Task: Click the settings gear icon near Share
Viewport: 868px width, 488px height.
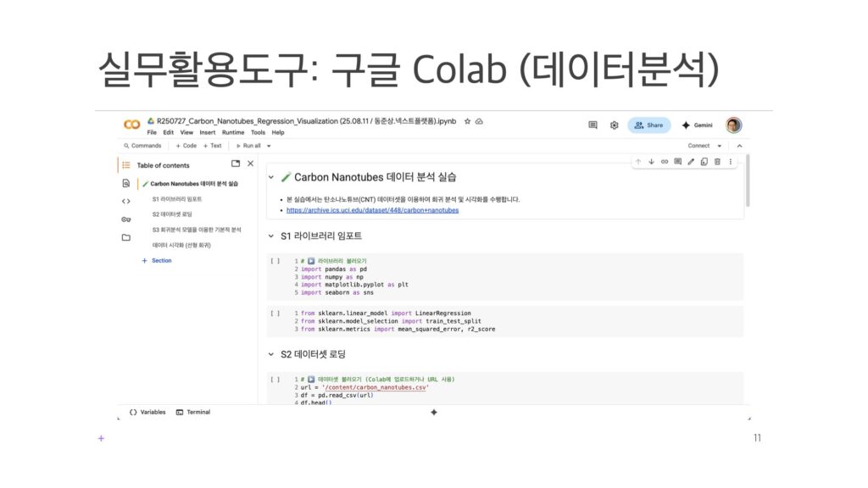Action: pyautogui.click(x=614, y=125)
